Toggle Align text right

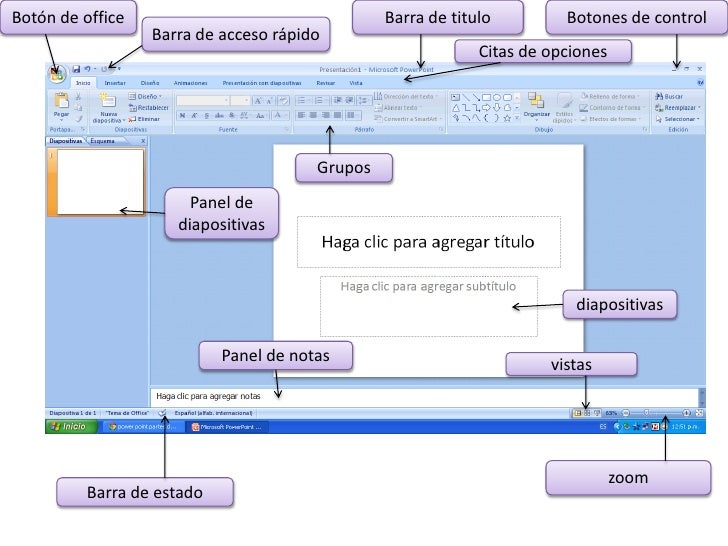325,115
